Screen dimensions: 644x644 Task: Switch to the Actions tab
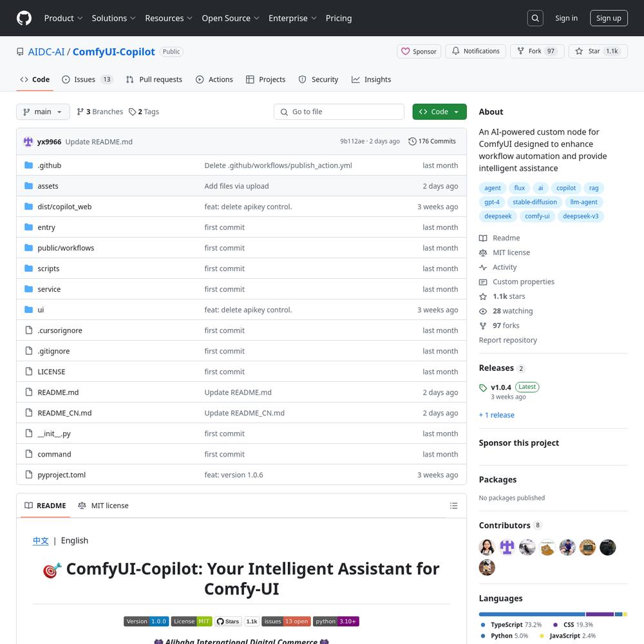coord(214,80)
